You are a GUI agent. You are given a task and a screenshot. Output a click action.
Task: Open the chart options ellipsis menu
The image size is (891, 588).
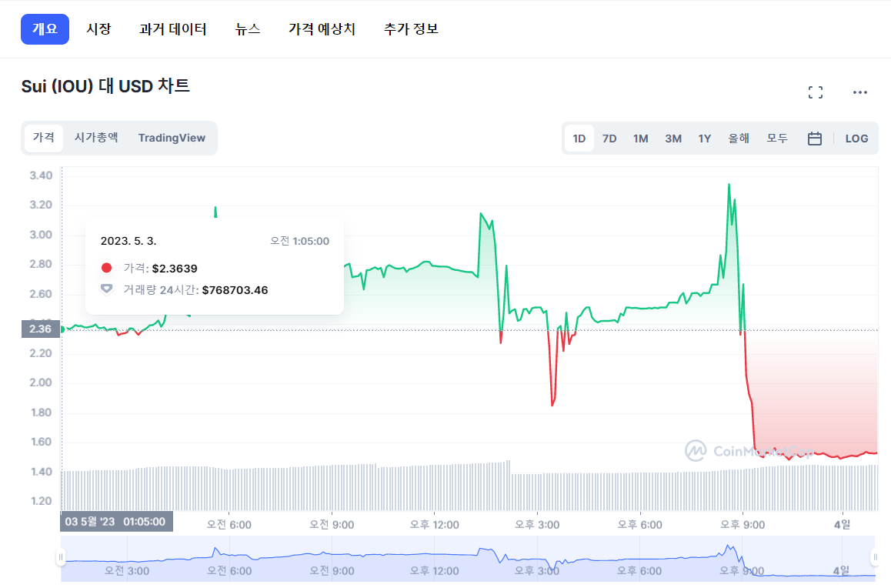coord(859,92)
